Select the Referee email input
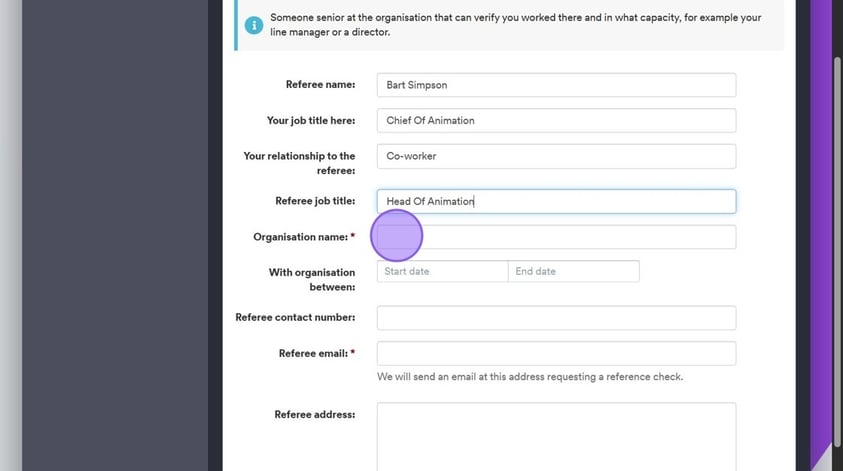843x471 pixels. 555,353
